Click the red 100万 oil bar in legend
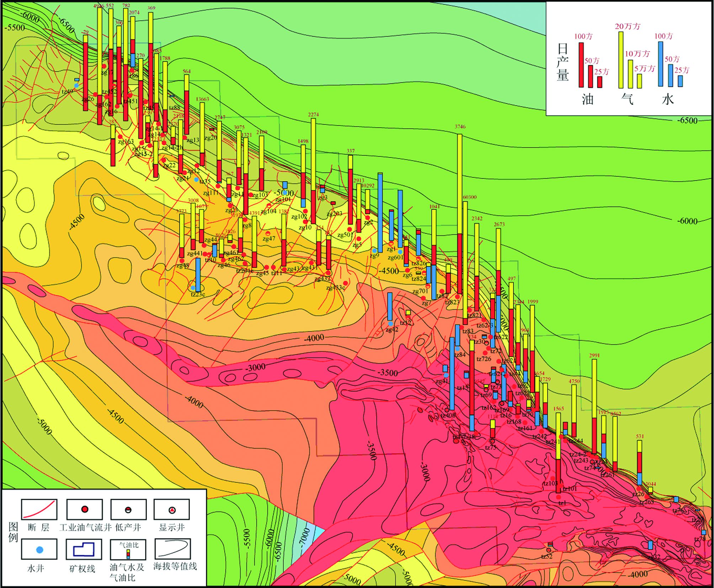714x588 pixels. (x=581, y=65)
